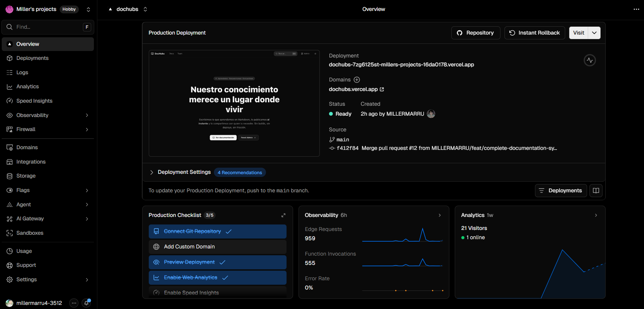The image size is (644, 309).
Task: Select the Connect Git Repository checklist item
Action: coord(218,231)
